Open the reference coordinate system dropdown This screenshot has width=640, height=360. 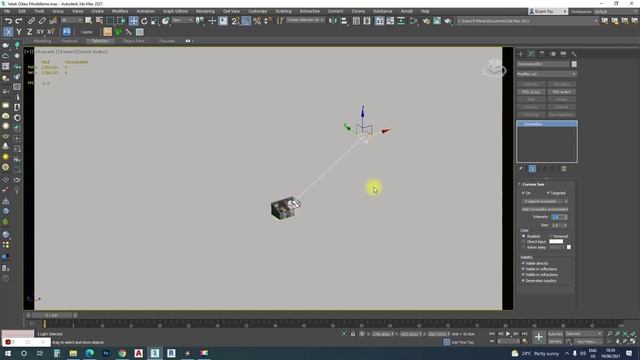(182, 20)
